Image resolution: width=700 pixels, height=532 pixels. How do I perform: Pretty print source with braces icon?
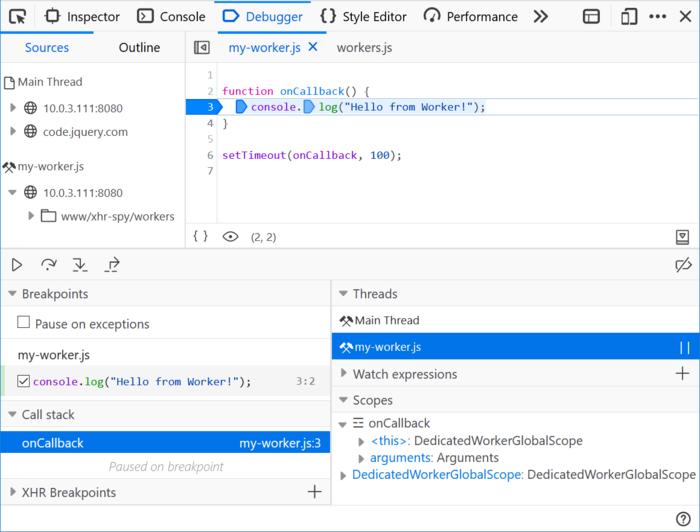pyautogui.click(x=200, y=237)
